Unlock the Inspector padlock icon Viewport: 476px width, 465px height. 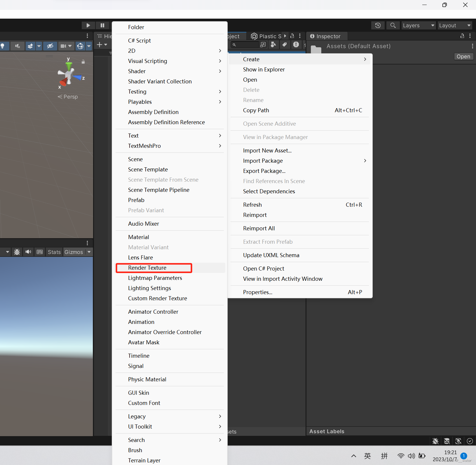click(x=462, y=36)
